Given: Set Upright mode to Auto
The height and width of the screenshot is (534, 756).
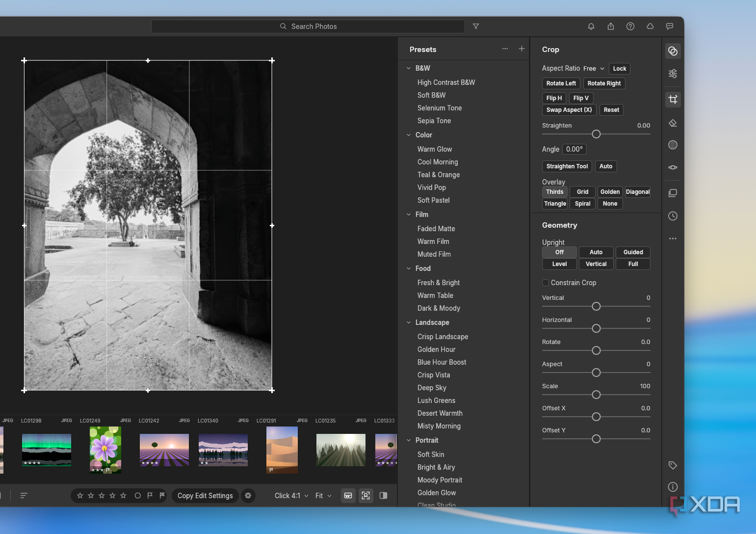Looking at the screenshot, I should pyautogui.click(x=596, y=252).
